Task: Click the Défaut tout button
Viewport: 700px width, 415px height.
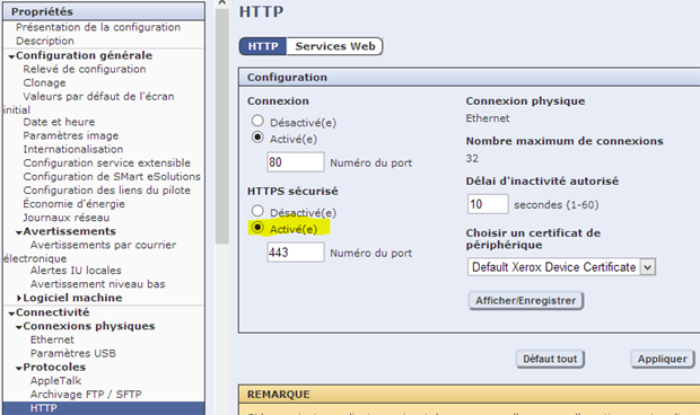Action: (551, 359)
